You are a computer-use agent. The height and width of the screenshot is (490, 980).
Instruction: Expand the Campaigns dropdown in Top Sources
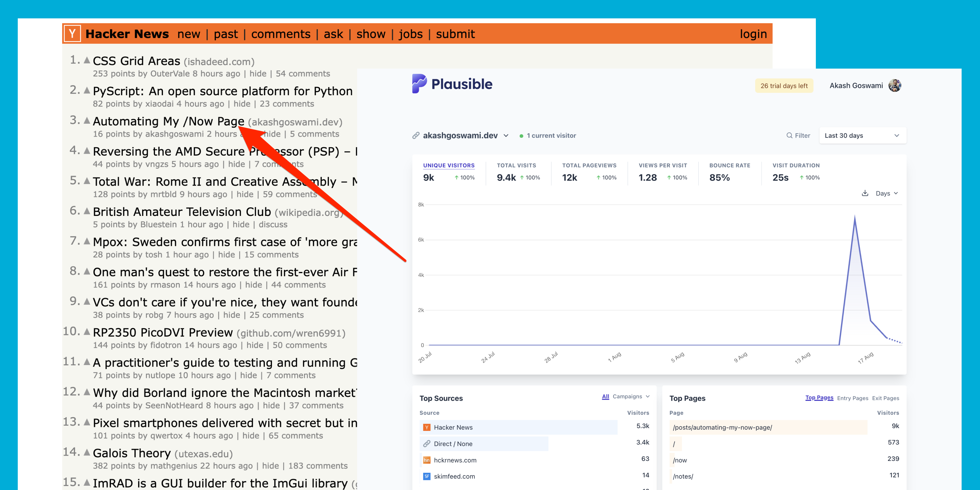point(631,396)
